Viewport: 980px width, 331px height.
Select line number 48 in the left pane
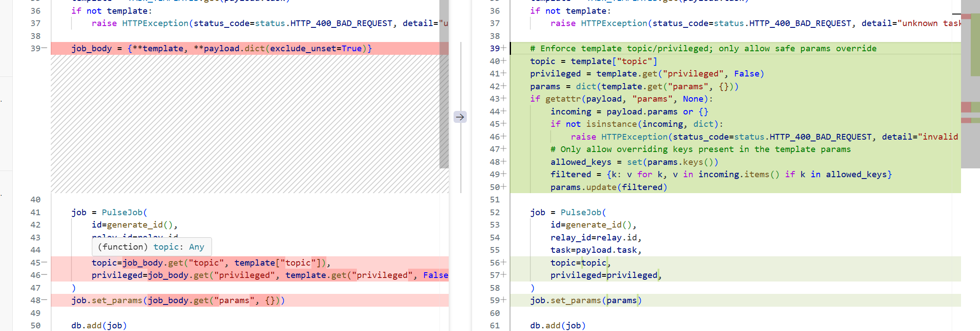(x=35, y=300)
